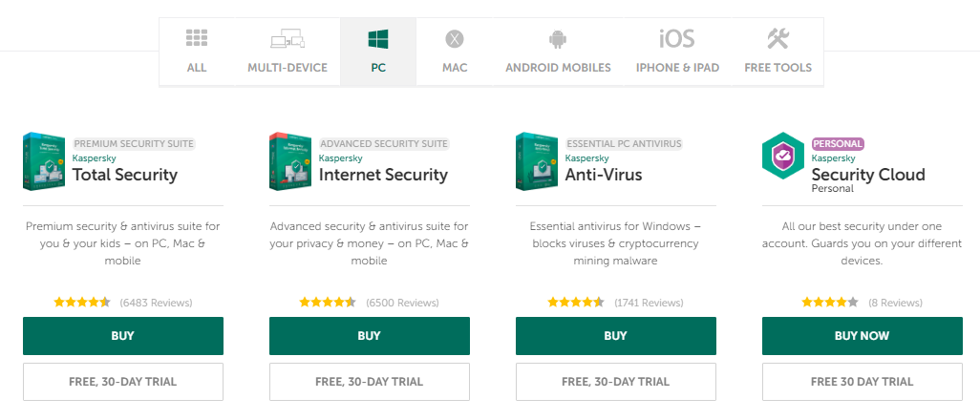The image size is (980, 420).
Task: Click Security Cloud star rating
Action: click(x=830, y=303)
